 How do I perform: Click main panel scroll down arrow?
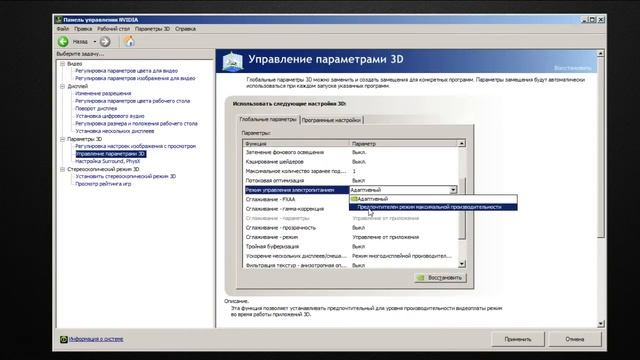point(600,324)
